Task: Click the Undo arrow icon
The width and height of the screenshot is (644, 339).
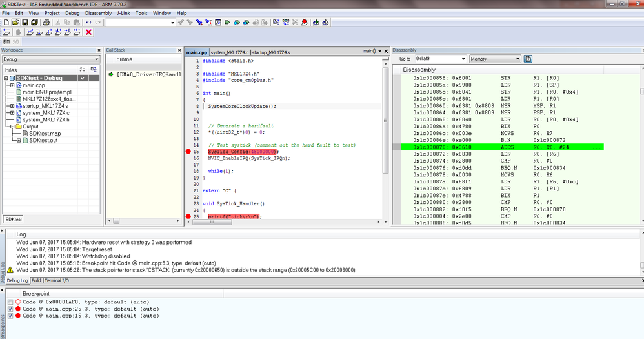Action: click(88, 23)
